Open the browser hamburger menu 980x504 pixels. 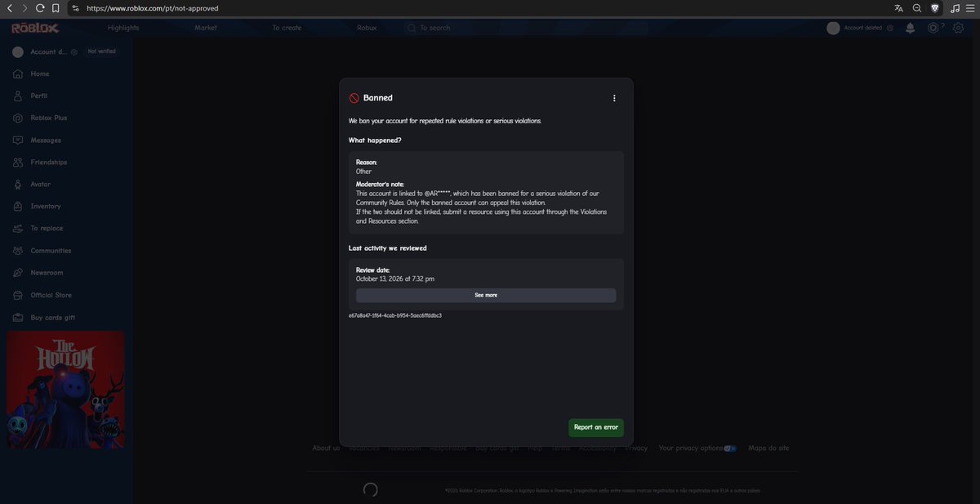[970, 8]
